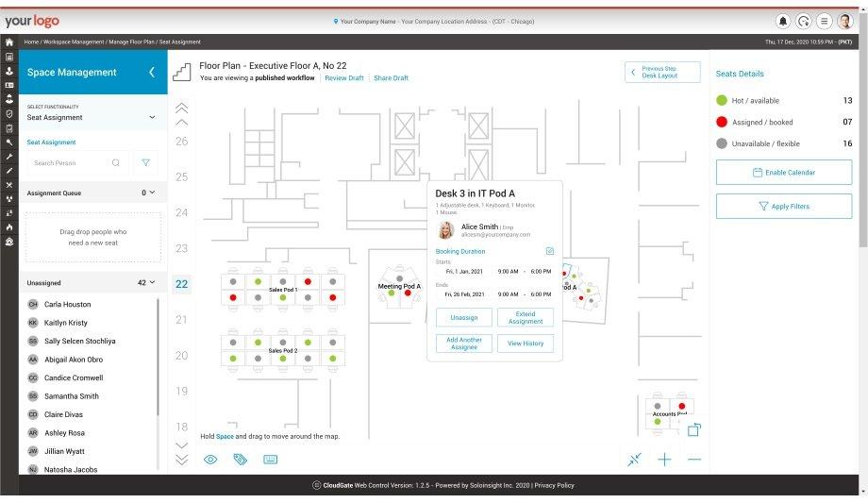Click the Privacy Policy footer link
The image size is (868, 503).
pos(554,485)
